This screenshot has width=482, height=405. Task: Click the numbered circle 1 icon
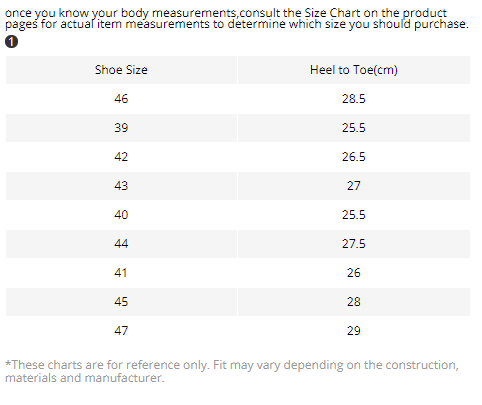coord(12,42)
